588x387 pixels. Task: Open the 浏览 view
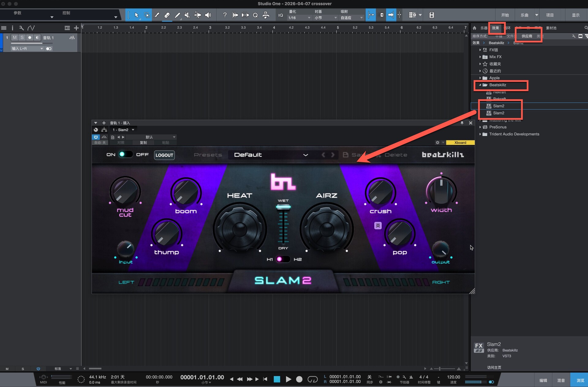[x=580, y=380]
